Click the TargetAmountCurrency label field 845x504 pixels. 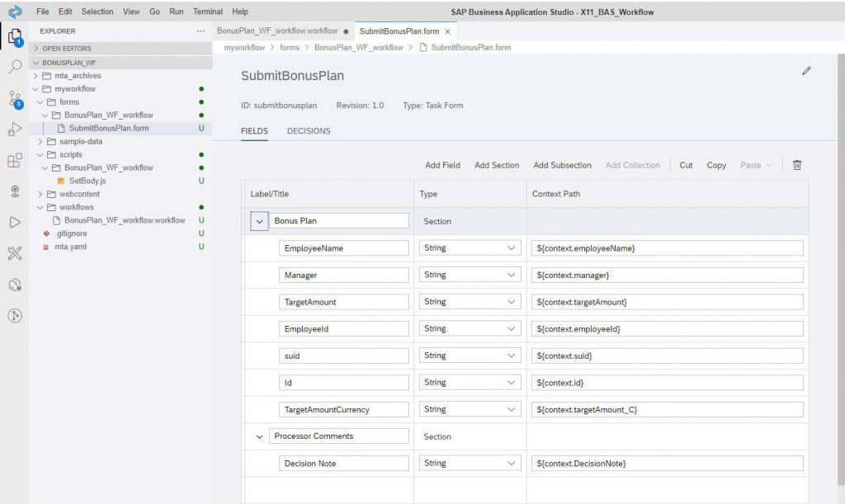click(344, 410)
